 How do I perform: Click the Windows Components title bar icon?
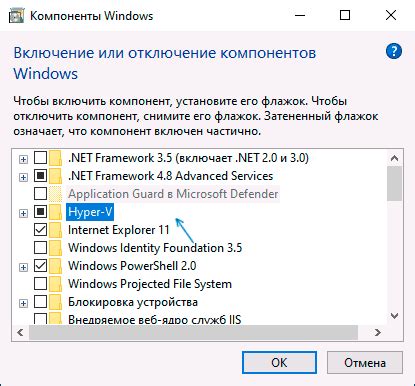click(16, 15)
